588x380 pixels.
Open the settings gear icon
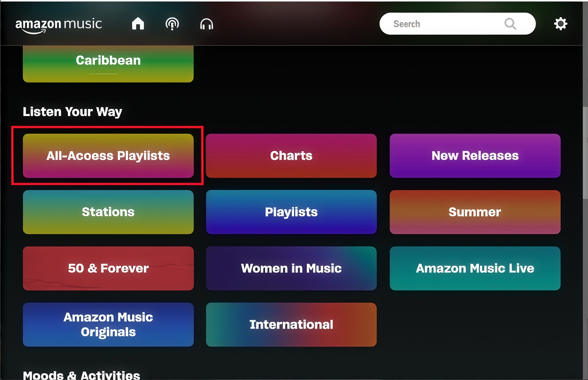pyautogui.click(x=560, y=24)
